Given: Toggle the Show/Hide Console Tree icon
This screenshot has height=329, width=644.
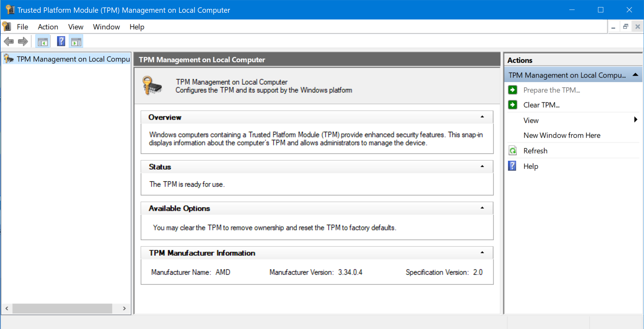Looking at the screenshot, I should tap(42, 42).
